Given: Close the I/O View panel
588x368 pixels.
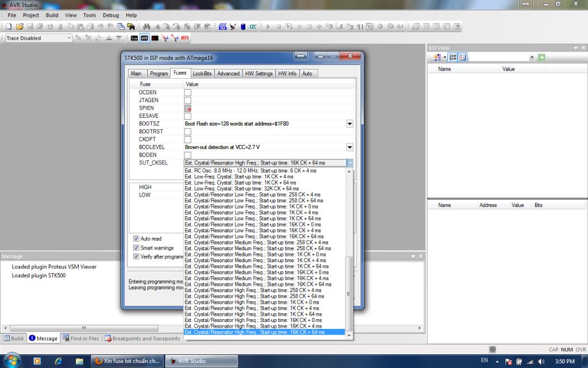Looking at the screenshot, I should click(583, 48).
